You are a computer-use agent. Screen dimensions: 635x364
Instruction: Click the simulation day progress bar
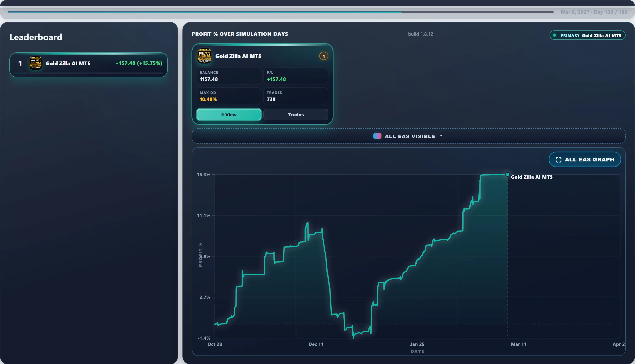[281, 12]
